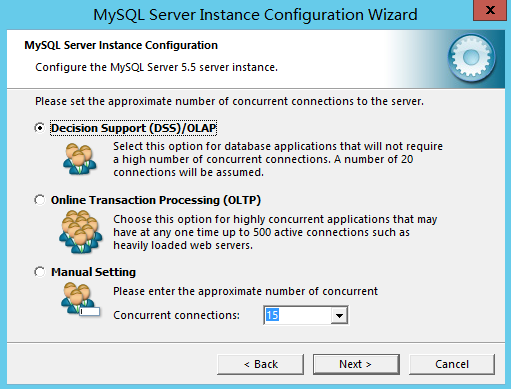This screenshot has width=511, height=389.
Task: Cancel the configuration wizard
Action: (x=452, y=364)
